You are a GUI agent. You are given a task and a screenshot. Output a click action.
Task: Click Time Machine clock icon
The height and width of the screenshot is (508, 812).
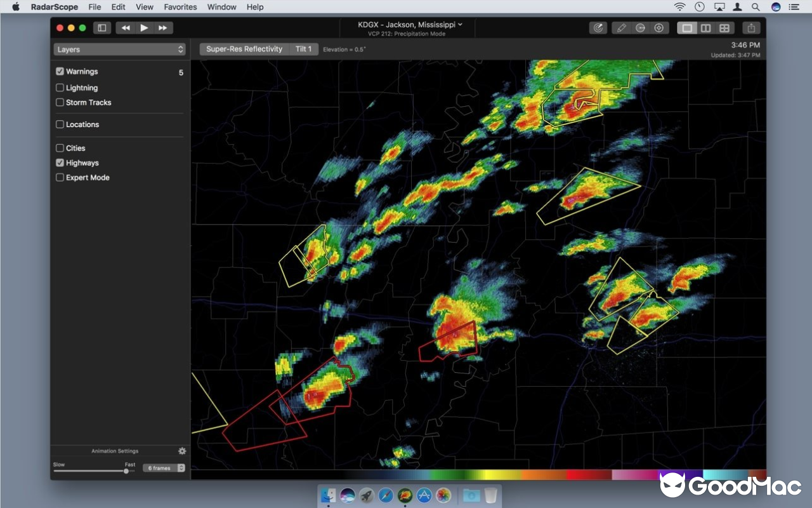click(x=699, y=7)
